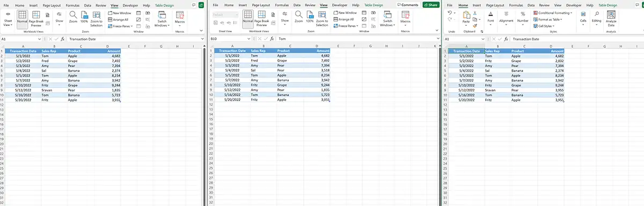Viewport: 644px width, 206px height.
Task: Open Data tab in middle window
Action: 297,5
